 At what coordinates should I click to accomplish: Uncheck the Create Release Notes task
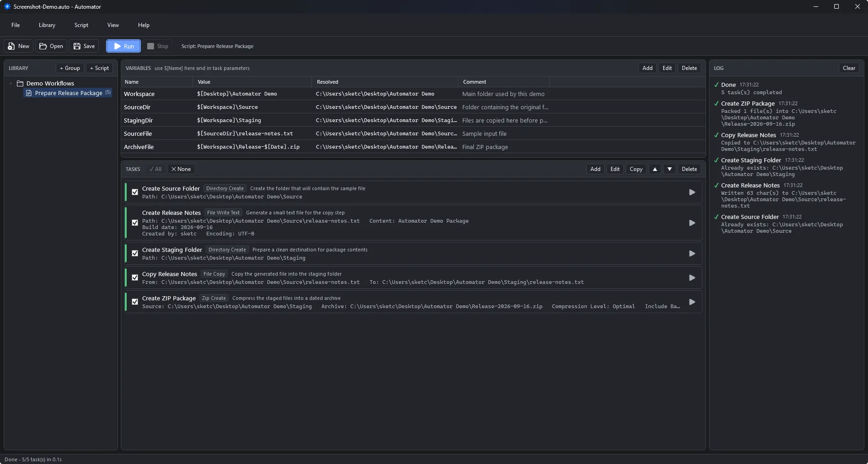135,223
